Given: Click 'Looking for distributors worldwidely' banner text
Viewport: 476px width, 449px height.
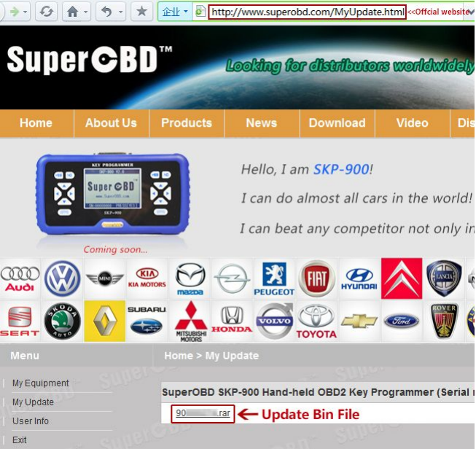Looking at the screenshot, I should (x=350, y=66).
